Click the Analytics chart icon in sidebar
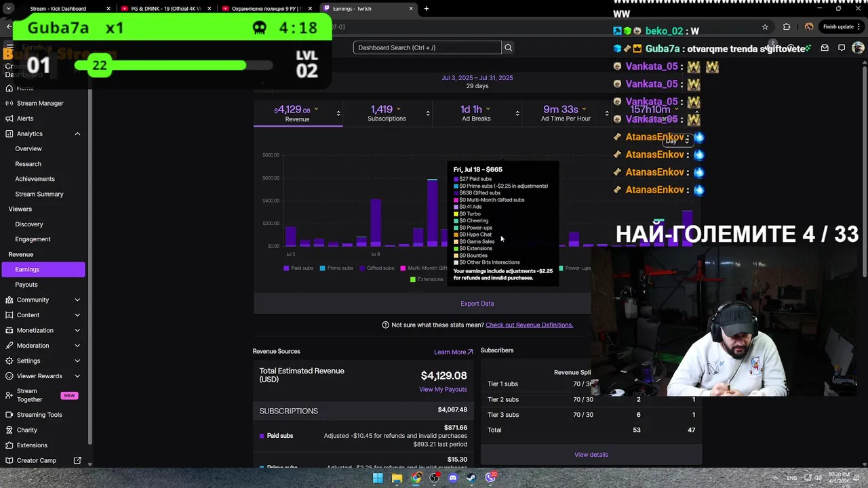 9,134
